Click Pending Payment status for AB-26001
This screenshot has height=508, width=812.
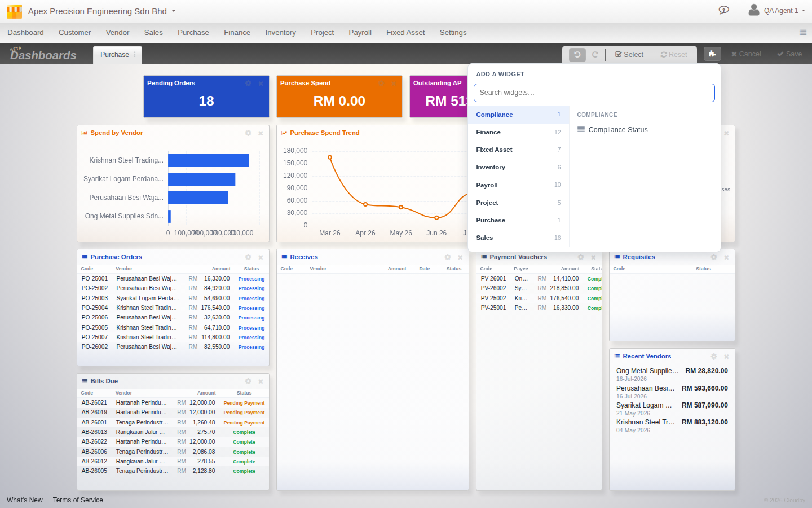(x=244, y=423)
